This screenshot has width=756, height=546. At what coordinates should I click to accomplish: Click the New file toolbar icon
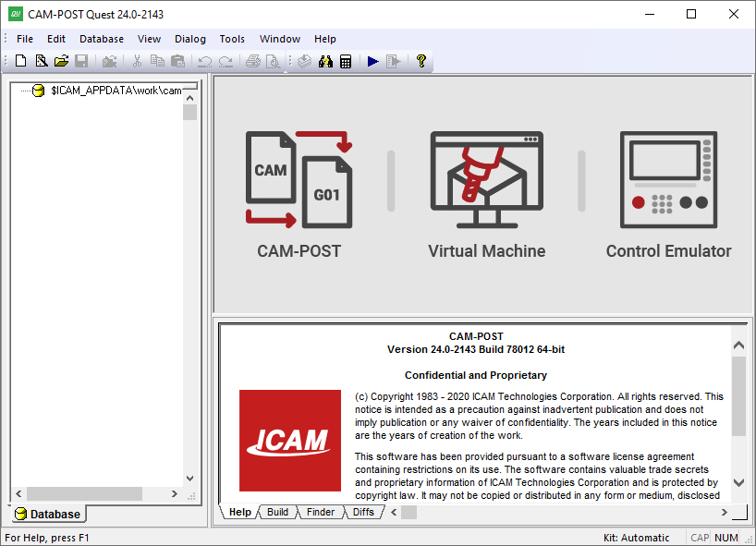coord(20,61)
